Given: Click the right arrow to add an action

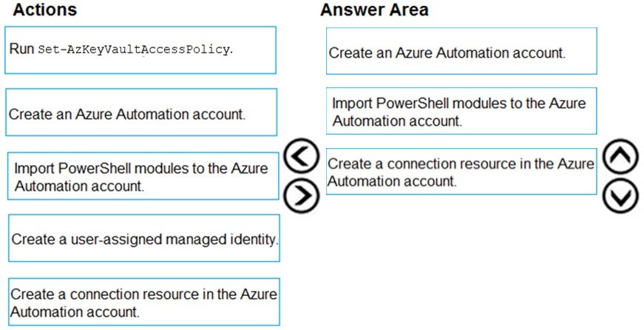Looking at the screenshot, I should click(301, 195).
